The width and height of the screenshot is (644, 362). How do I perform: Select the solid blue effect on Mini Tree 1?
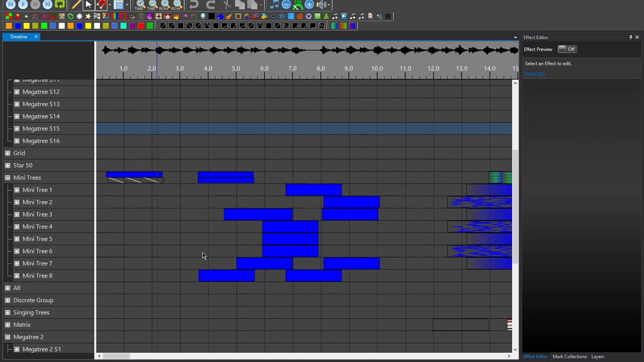(x=313, y=190)
